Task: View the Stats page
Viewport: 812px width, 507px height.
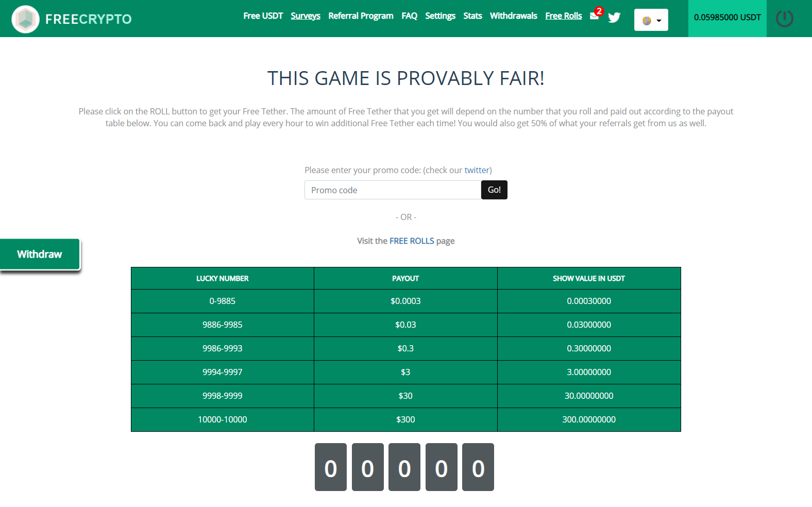Action: click(472, 16)
